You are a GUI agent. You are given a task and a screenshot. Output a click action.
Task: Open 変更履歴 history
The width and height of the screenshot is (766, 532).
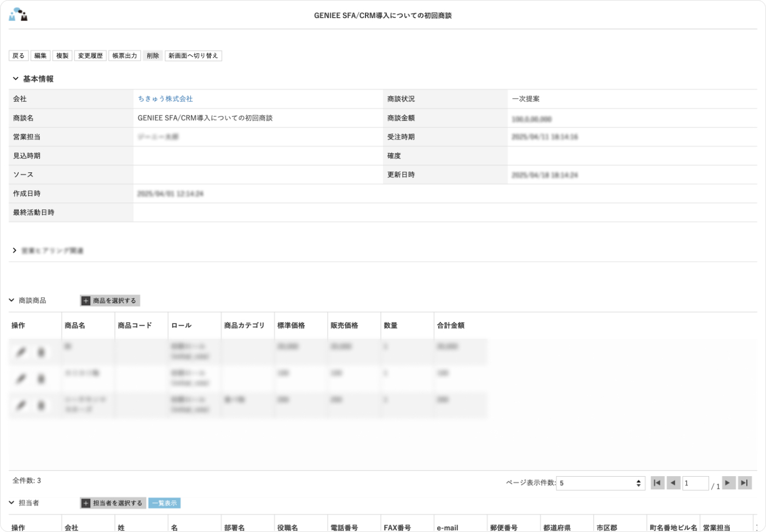pyautogui.click(x=90, y=56)
